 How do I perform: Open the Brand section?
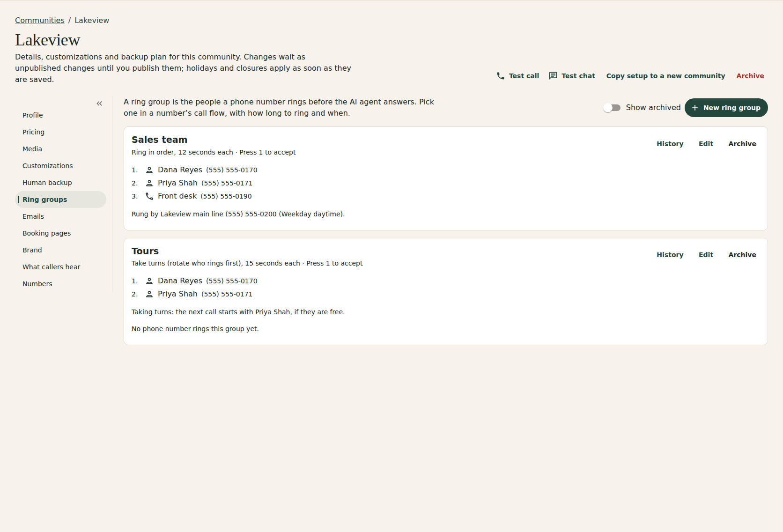click(61, 250)
